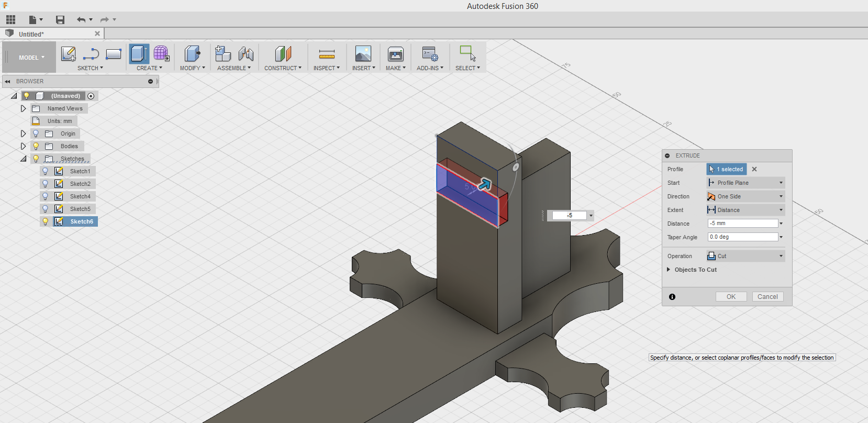Click the Taper Angle input field
This screenshot has width=868, height=423.
(743, 237)
